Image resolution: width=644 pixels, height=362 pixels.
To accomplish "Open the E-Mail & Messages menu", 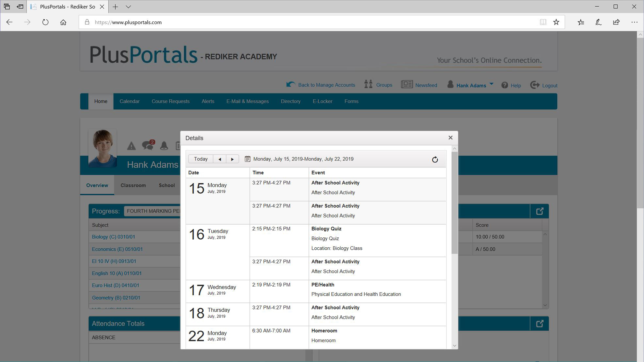I will pos(247,101).
